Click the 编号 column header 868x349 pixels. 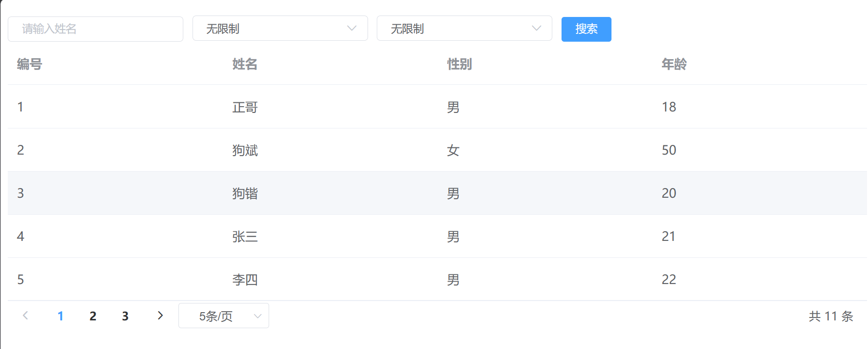click(x=30, y=64)
